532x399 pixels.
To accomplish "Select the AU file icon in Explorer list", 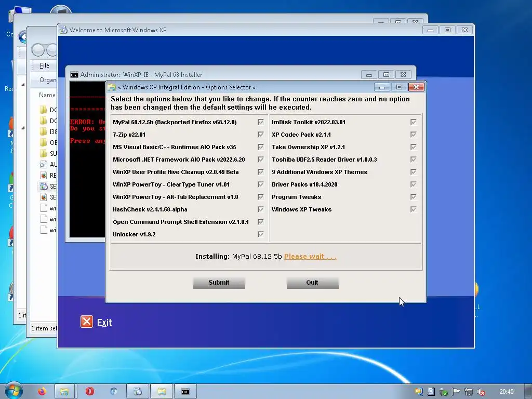I will pos(44,165).
